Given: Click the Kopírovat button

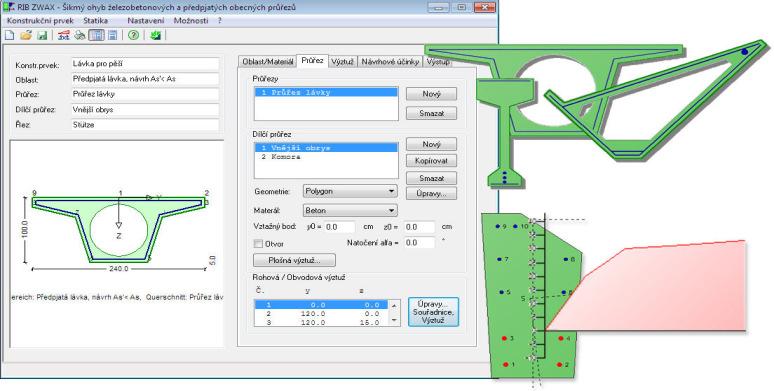Looking at the screenshot, I should pyautogui.click(x=431, y=161).
